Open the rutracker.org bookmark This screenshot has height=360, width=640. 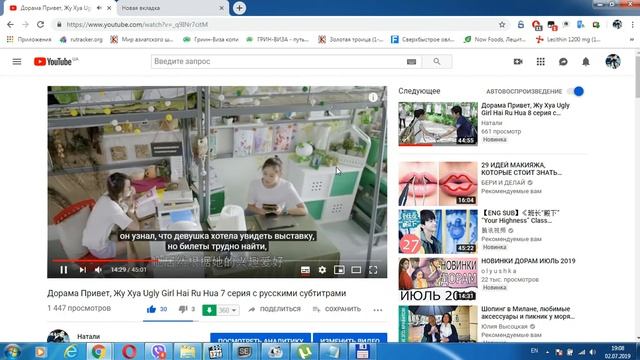(81, 40)
